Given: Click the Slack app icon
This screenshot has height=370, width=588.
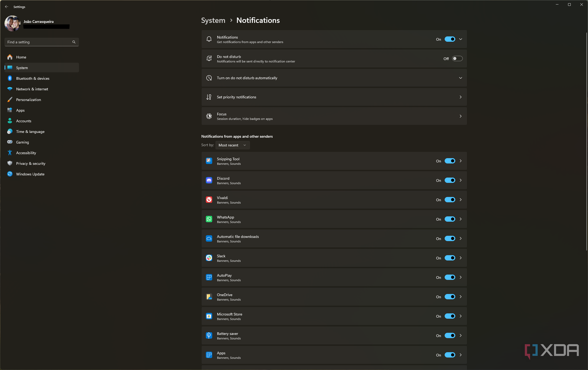Looking at the screenshot, I should coord(209,258).
